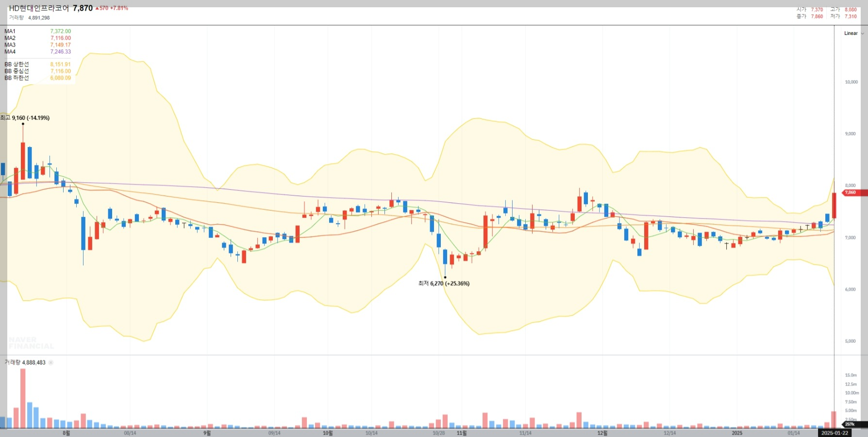This screenshot has height=437, width=868.
Task: Close the volume indicator panel
Action: coord(51,362)
